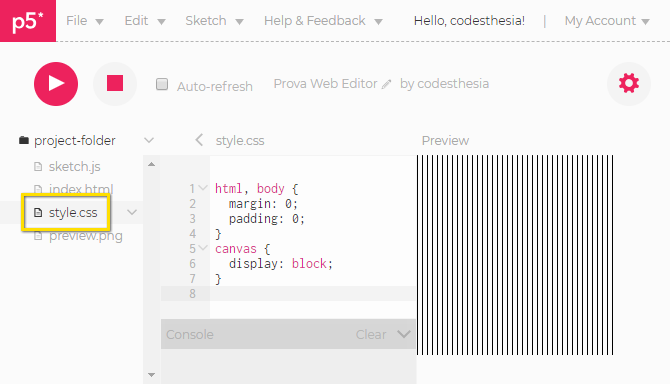670x384 pixels.
Task: Click the 'Hello, codesthesia!' greeting
Action: click(469, 21)
